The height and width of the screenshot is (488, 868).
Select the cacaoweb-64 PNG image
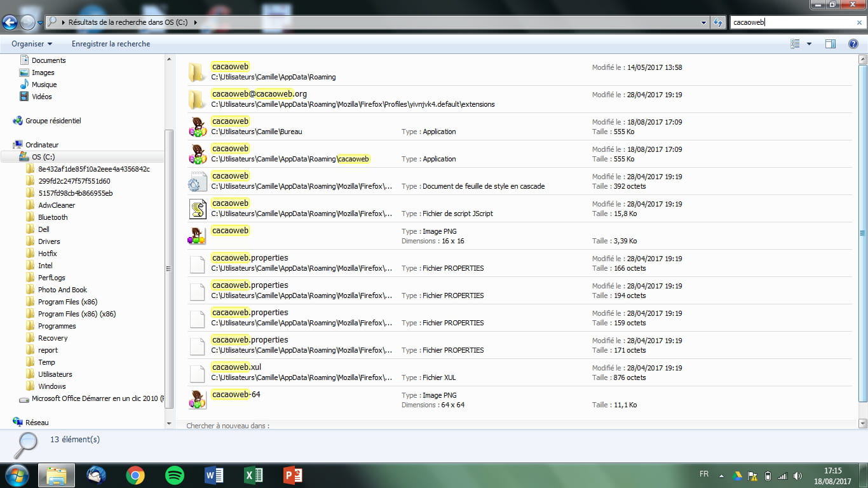pos(236,395)
